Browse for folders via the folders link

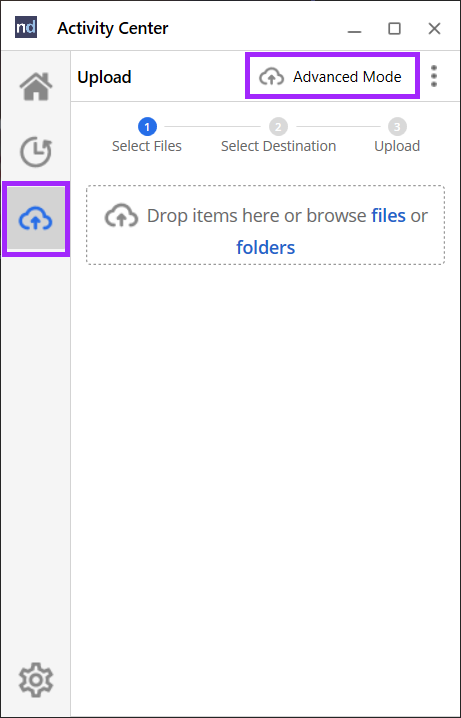pyautogui.click(x=266, y=247)
